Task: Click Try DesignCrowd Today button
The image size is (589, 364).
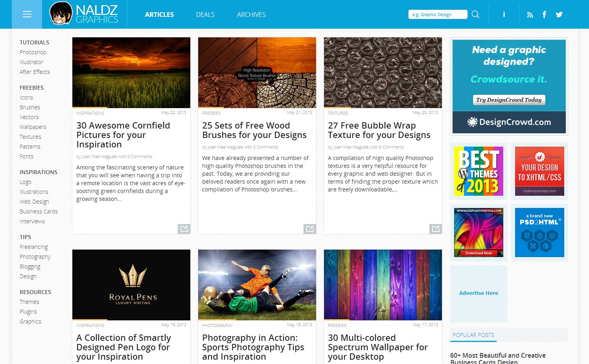Action: [509, 100]
